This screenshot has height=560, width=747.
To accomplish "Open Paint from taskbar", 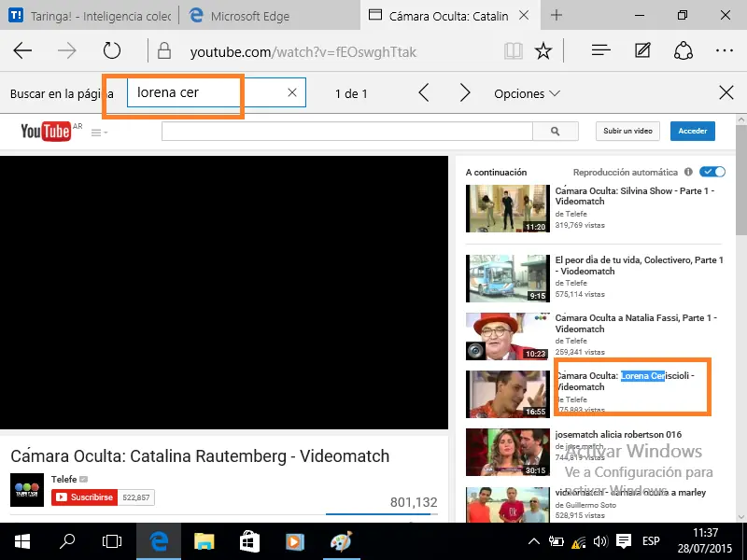I will (341, 541).
